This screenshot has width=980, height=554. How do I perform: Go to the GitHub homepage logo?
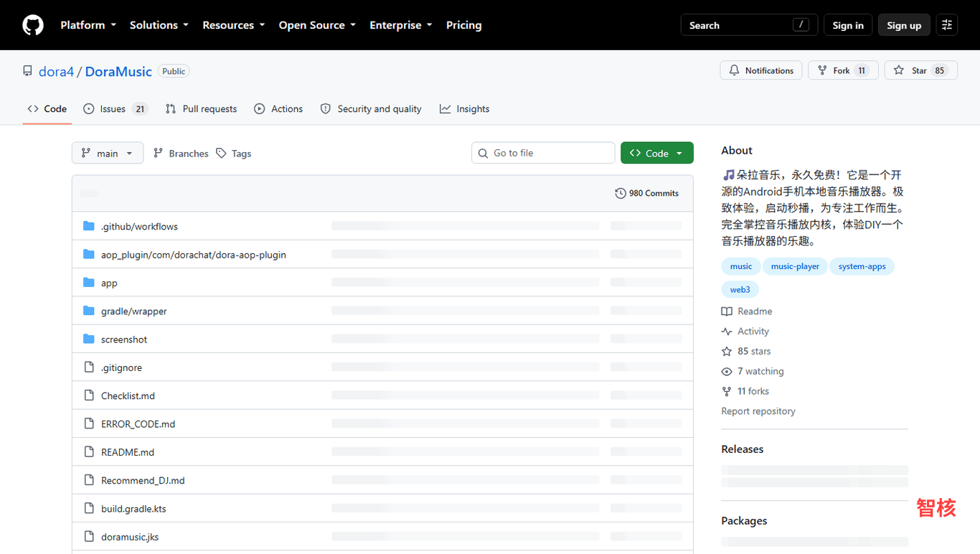pos(33,25)
